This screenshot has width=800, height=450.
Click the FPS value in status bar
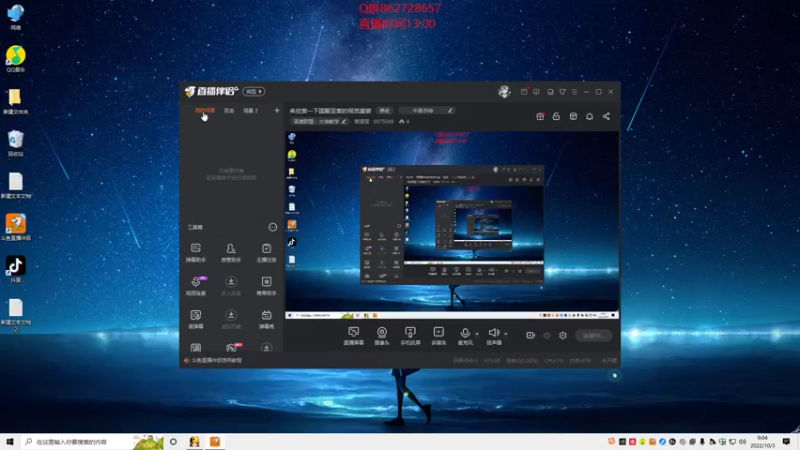tap(492, 360)
